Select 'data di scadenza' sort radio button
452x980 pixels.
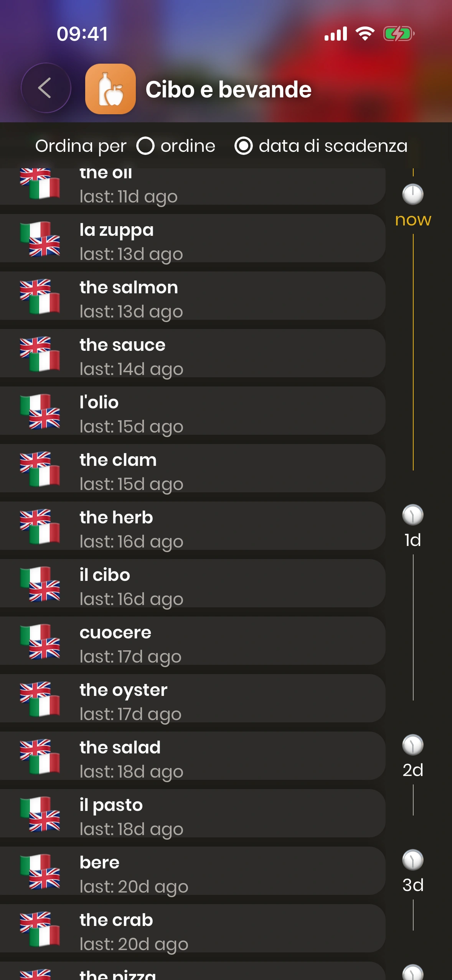point(244,146)
